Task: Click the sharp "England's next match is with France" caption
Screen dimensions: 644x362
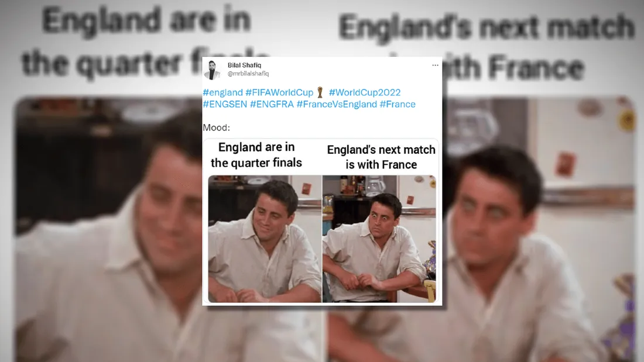Action: [x=381, y=157]
